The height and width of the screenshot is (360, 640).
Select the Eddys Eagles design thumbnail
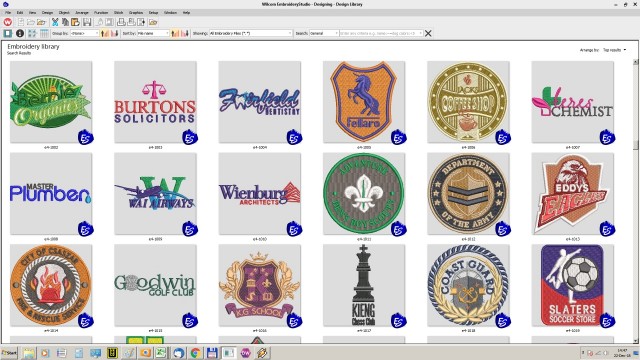[573, 194]
